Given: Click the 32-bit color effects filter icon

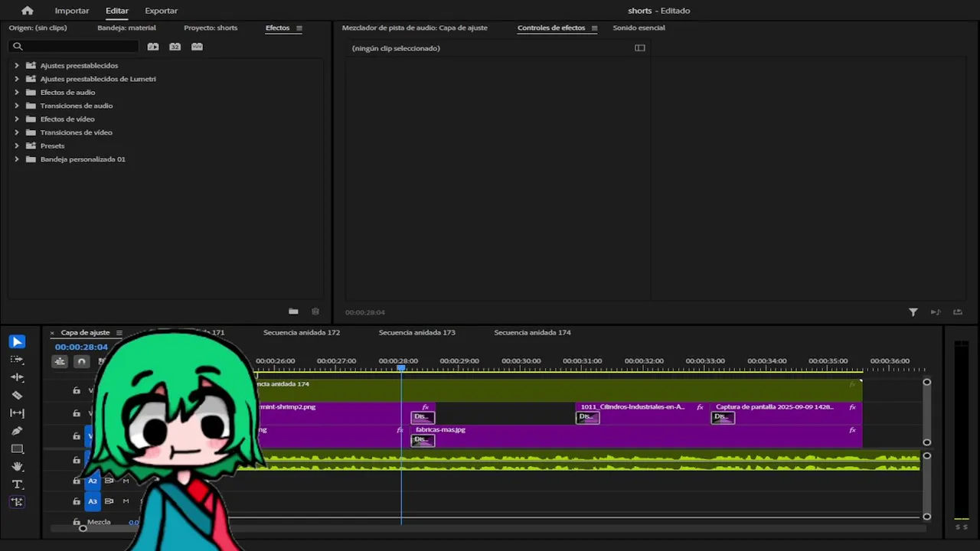Looking at the screenshot, I should click(175, 47).
